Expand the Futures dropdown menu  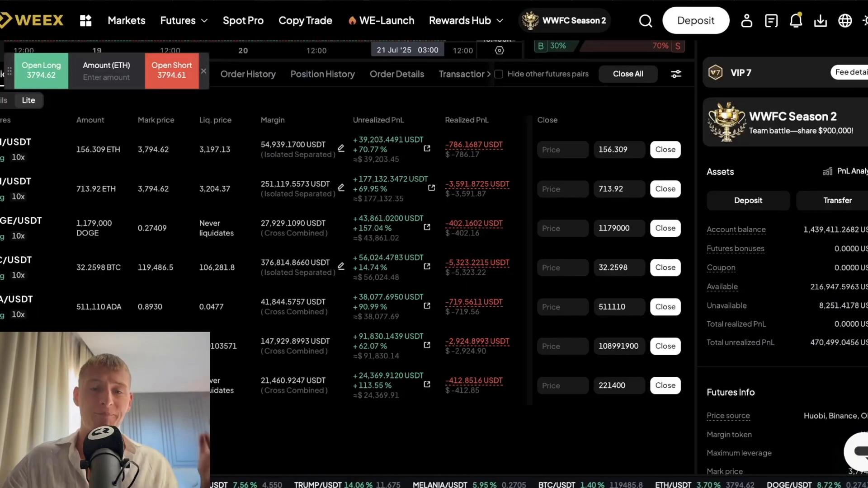[184, 20]
